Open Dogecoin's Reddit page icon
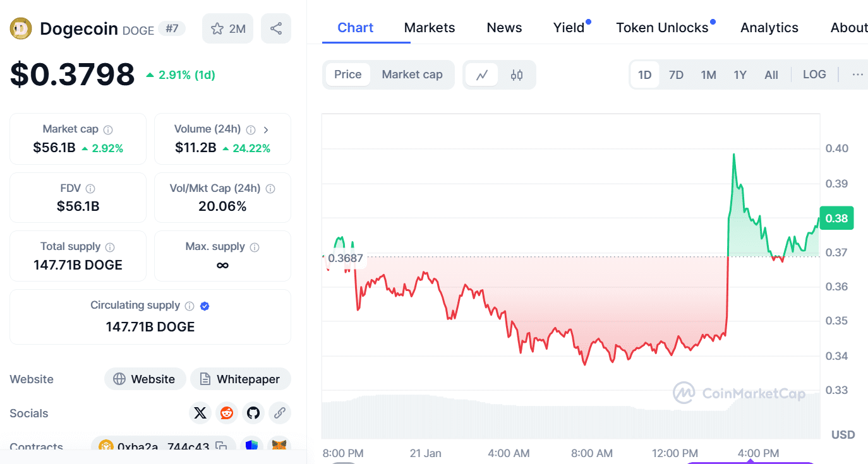Screen dimensions: 868x464 pyautogui.click(x=226, y=413)
